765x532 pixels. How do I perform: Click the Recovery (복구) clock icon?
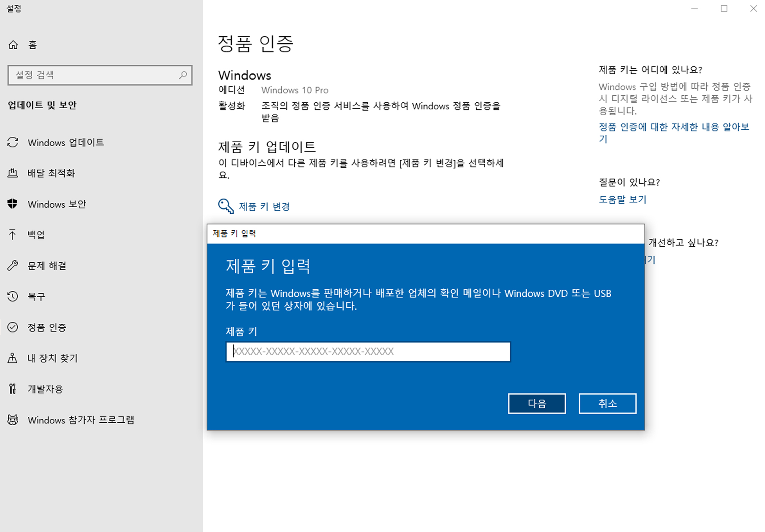click(x=13, y=296)
